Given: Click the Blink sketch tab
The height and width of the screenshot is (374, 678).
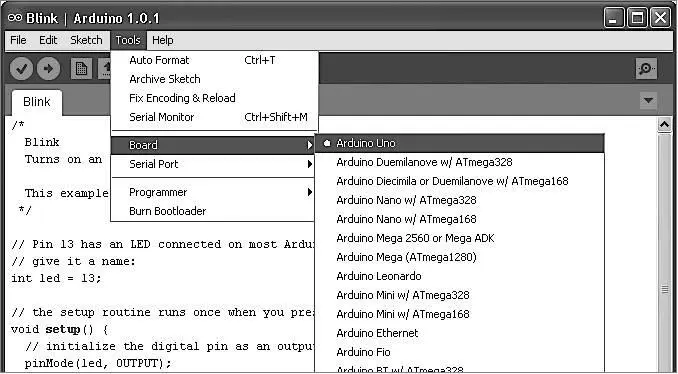Looking at the screenshot, I should point(37,102).
